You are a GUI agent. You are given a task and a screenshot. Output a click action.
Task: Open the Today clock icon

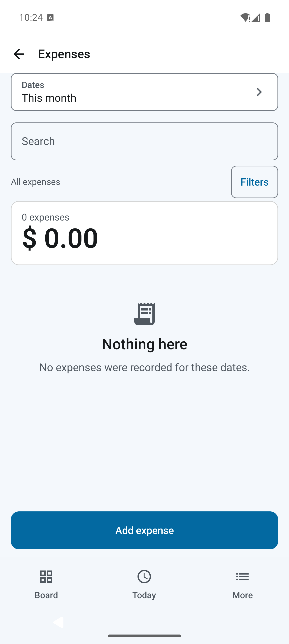[x=144, y=577]
